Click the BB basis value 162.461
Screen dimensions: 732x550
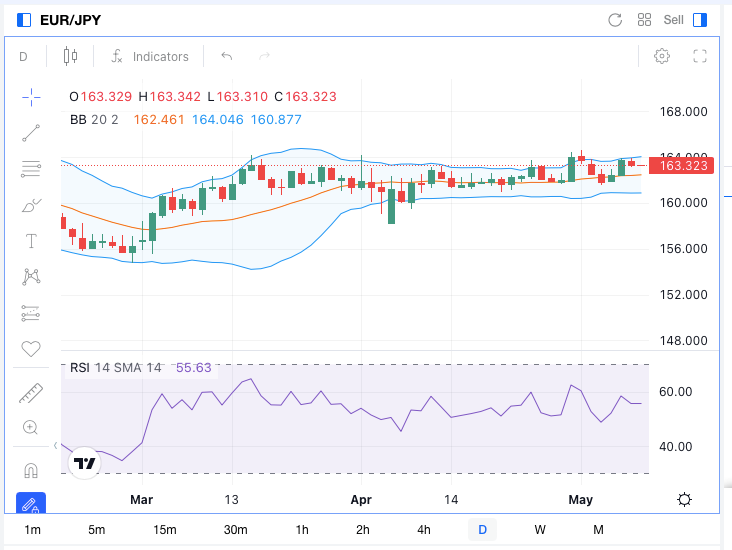(159, 120)
